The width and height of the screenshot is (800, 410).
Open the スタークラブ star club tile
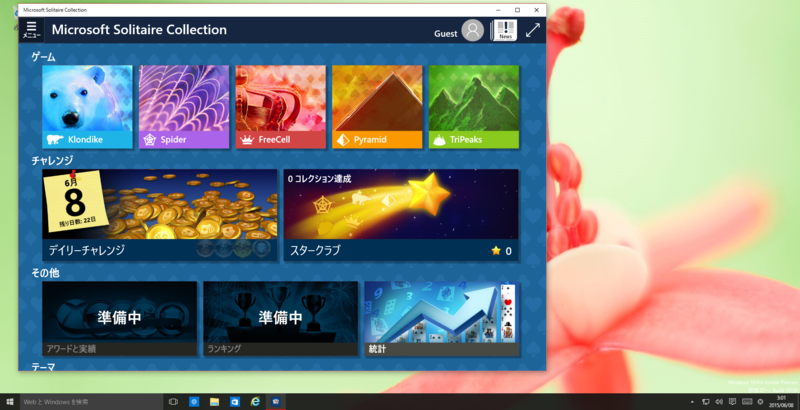coord(401,215)
